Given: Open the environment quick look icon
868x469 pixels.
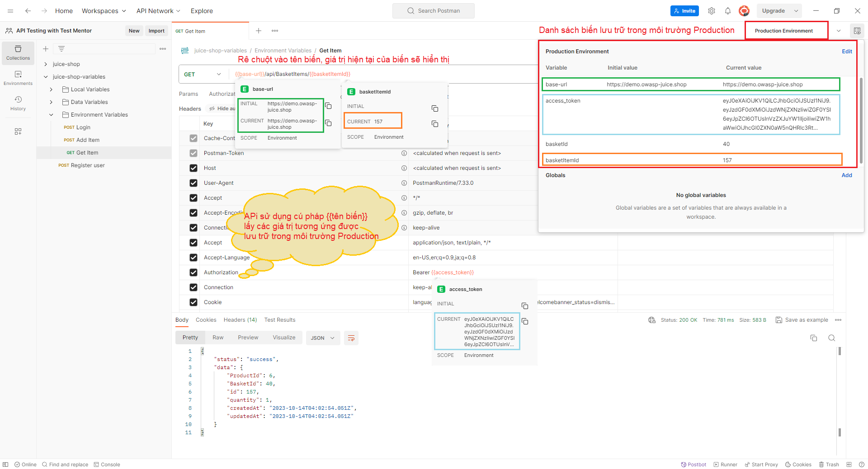Looking at the screenshot, I should (857, 31).
